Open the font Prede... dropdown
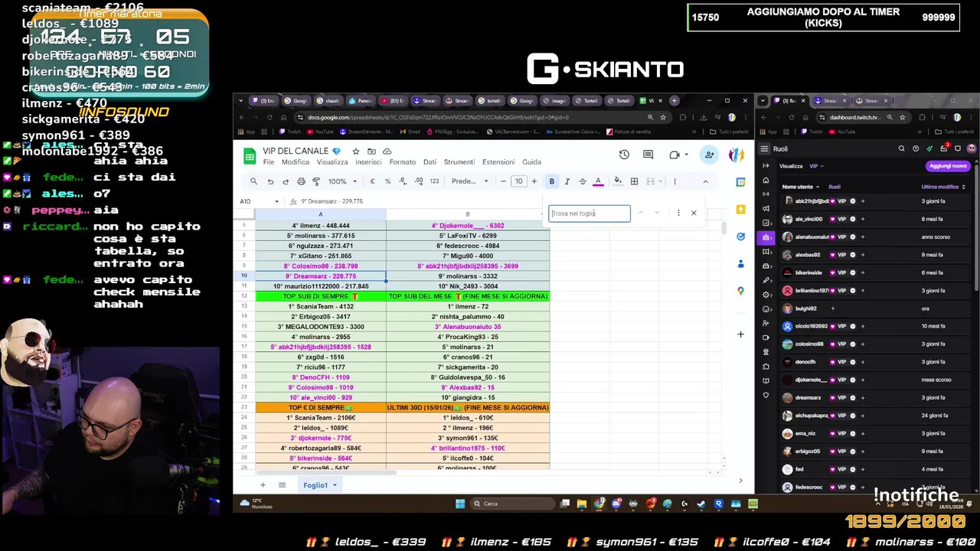Image resolution: width=980 pixels, height=551 pixels. [469, 181]
